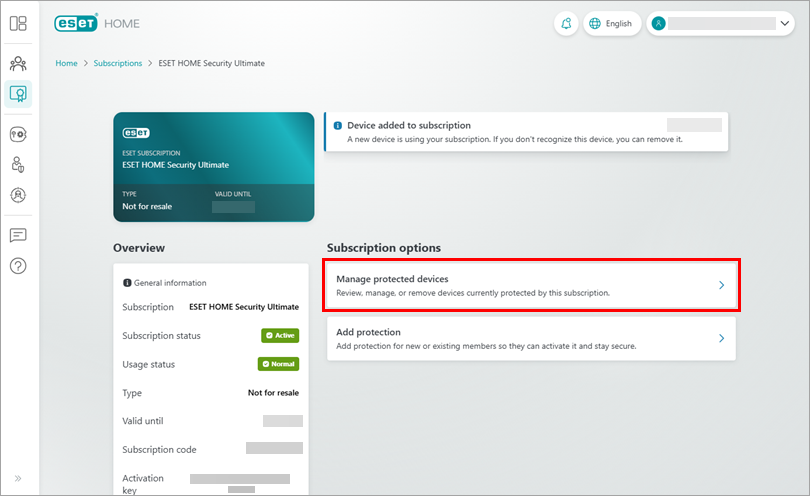This screenshot has height=496, width=810.
Task: Click the Subscription code label
Action: [159, 450]
